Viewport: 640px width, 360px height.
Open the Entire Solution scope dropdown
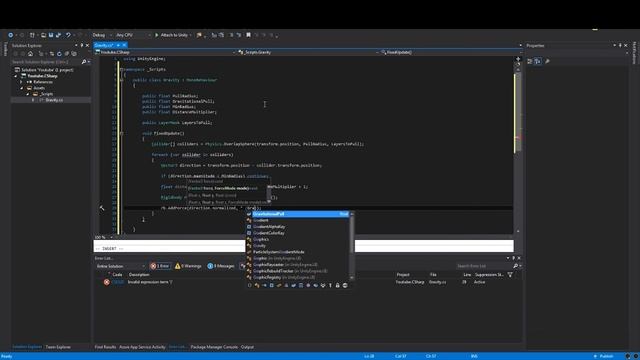120,266
